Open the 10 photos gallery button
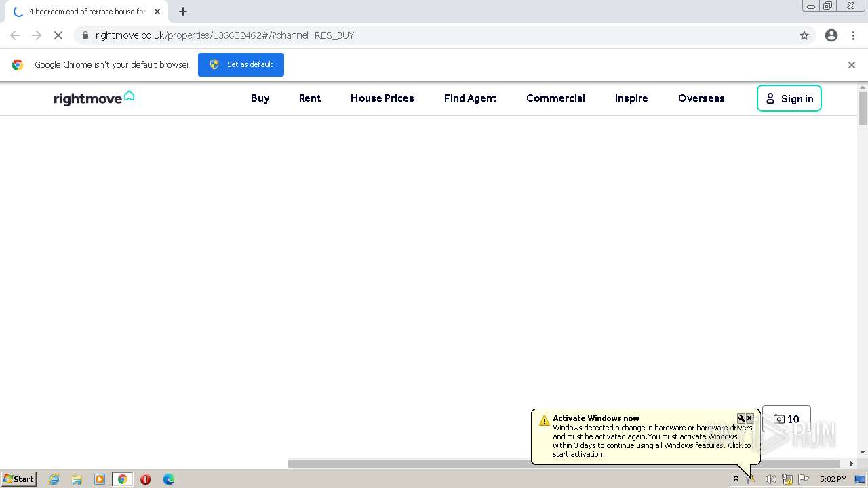868x488 pixels. coord(787,419)
